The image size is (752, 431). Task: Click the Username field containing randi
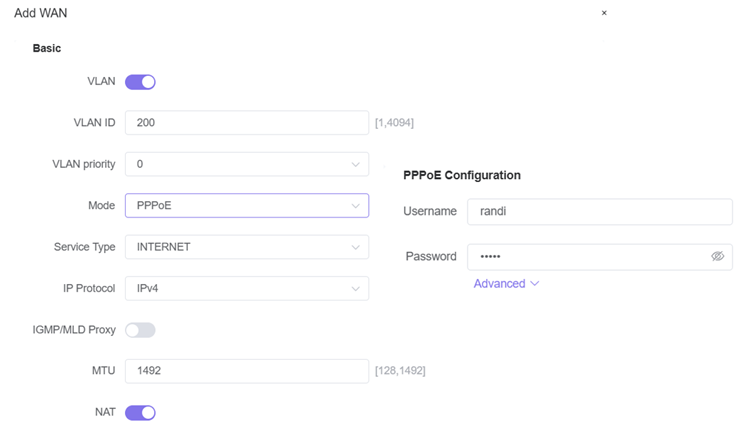600,212
